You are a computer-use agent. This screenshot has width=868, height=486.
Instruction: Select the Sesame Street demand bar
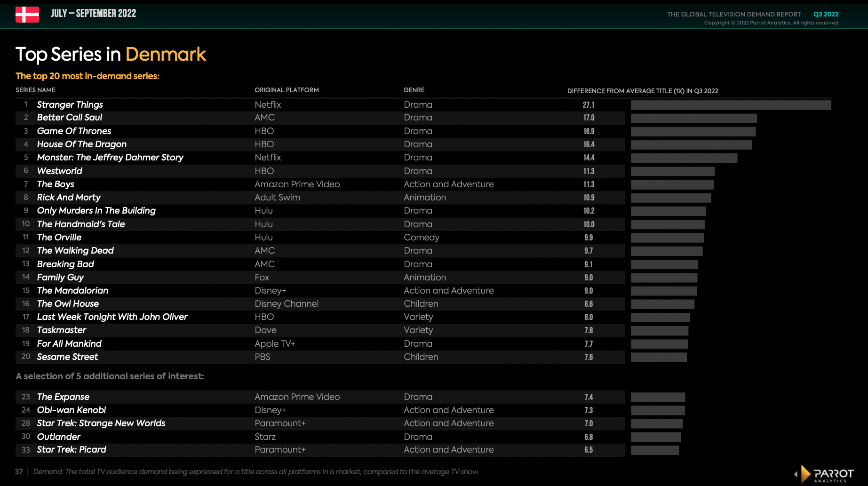click(x=659, y=357)
